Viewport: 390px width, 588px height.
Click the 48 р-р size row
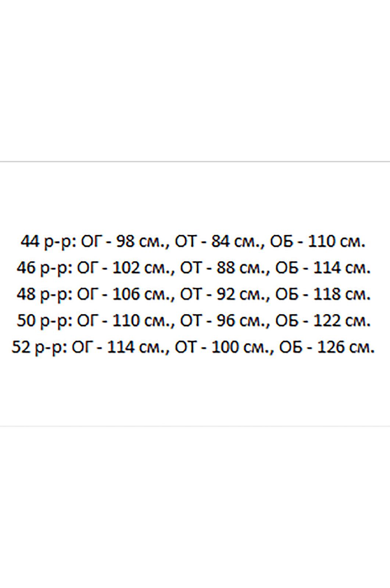(194, 294)
